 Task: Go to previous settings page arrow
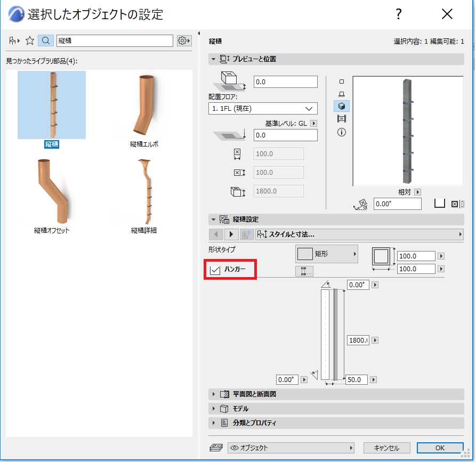(216, 234)
